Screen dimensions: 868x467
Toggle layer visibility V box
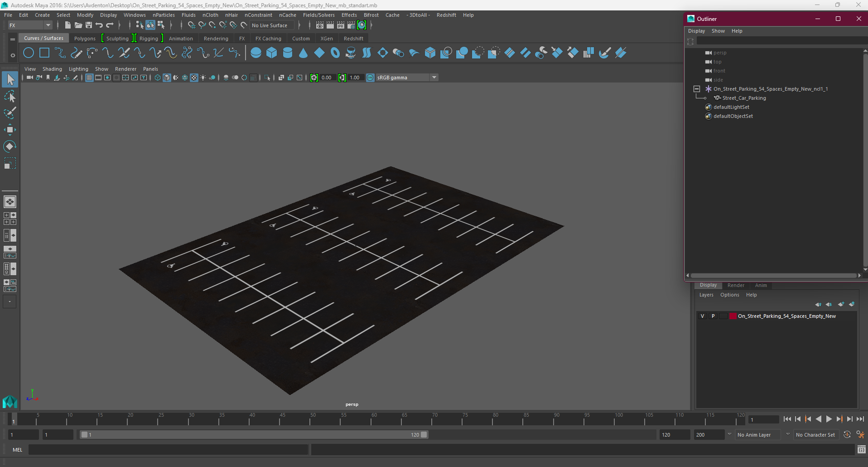click(x=703, y=316)
